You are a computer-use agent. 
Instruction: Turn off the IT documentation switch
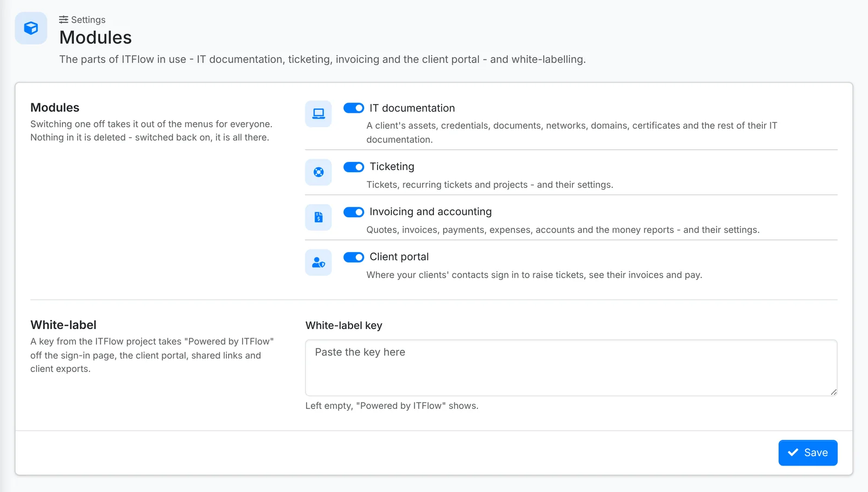coord(354,108)
